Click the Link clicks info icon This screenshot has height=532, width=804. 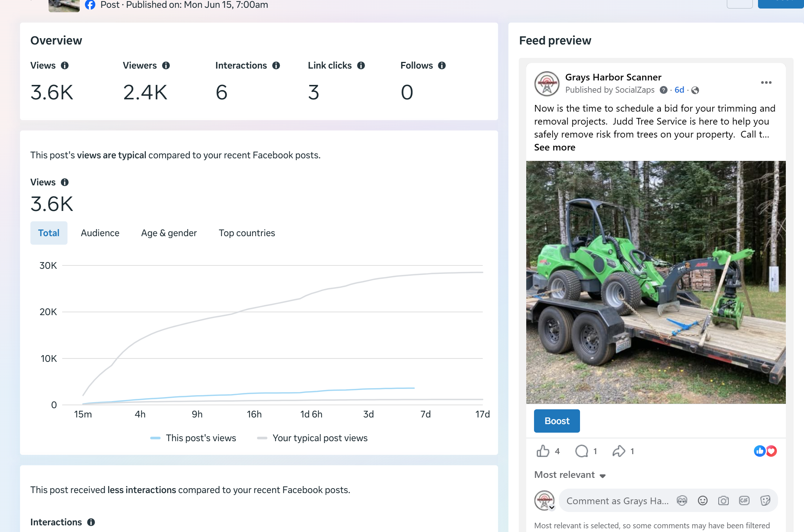pos(361,66)
